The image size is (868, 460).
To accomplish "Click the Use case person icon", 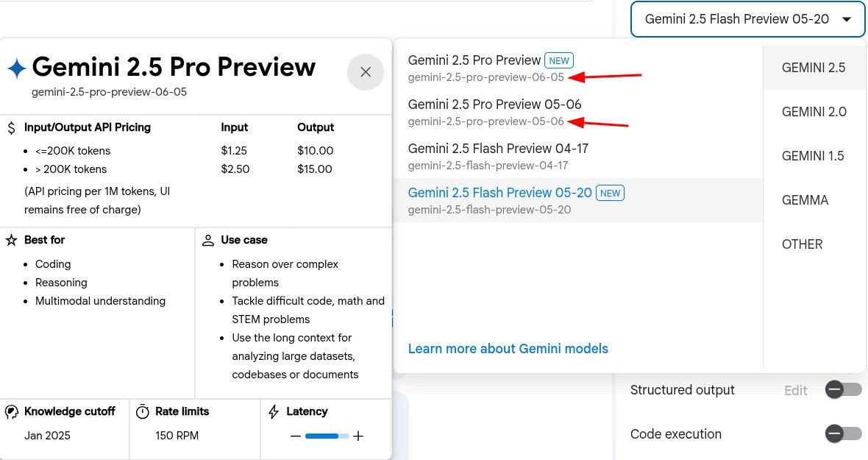I will [x=208, y=240].
